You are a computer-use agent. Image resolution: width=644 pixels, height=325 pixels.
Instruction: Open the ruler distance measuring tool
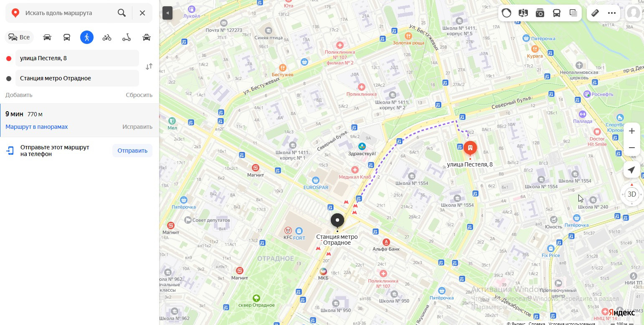tap(595, 13)
